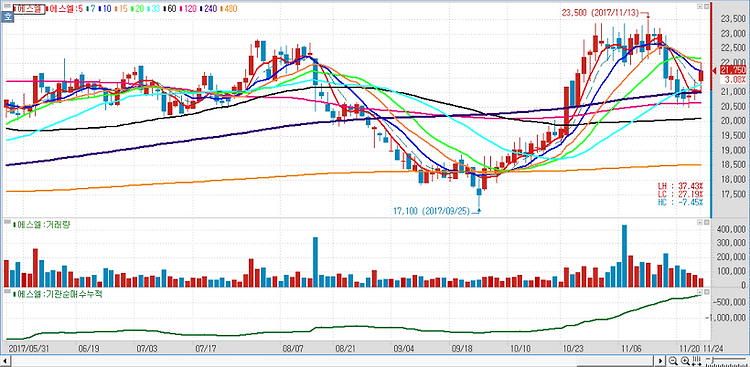Click the zoom out magnifier icon
This screenshot has height=367, width=750.
[x=673, y=361]
